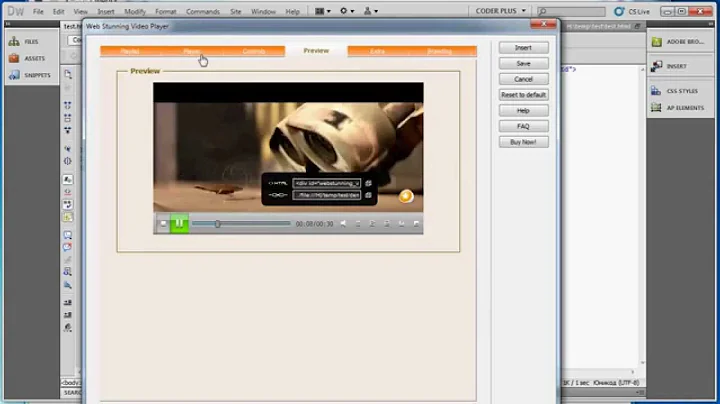
Task: Open the Insert menu
Action: (106, 11)
